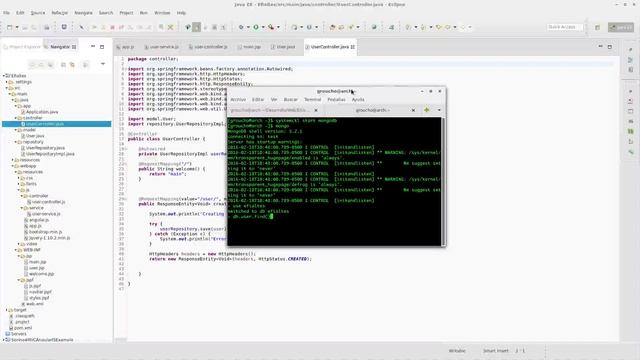Screen dimensions: 640x360
Task: Add a new terminal tab with plus icon
Action: (427, 110)
